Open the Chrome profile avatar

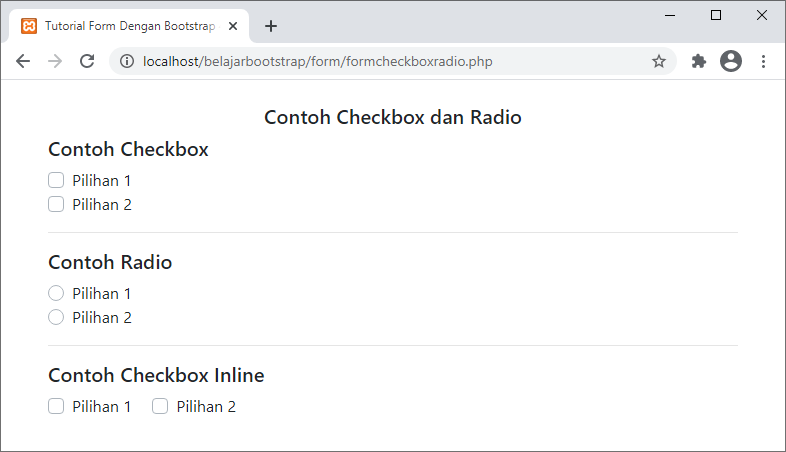tap(731, 61)
